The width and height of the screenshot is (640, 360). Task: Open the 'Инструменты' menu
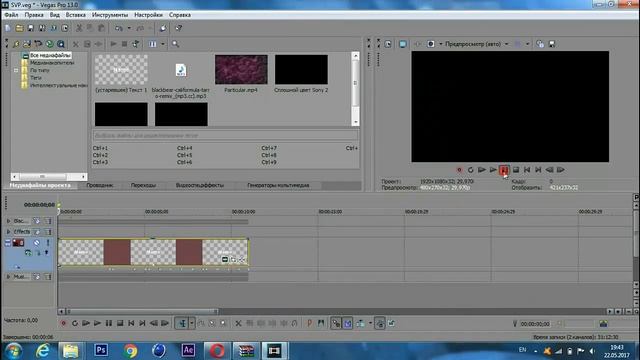[x=110, y=15]
